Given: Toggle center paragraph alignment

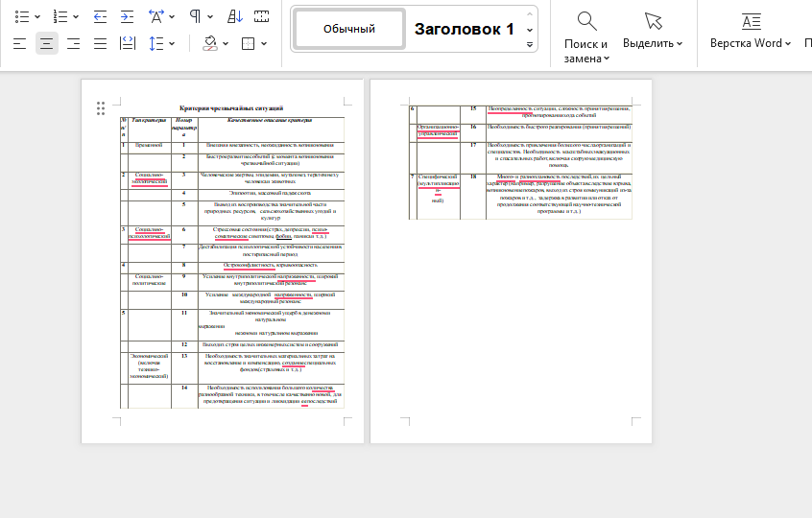Looking at the screenshot, I should point(47,43).
